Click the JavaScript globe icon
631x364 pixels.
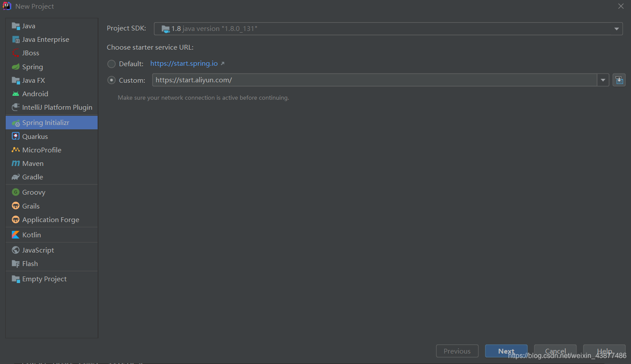pos(16,250)
